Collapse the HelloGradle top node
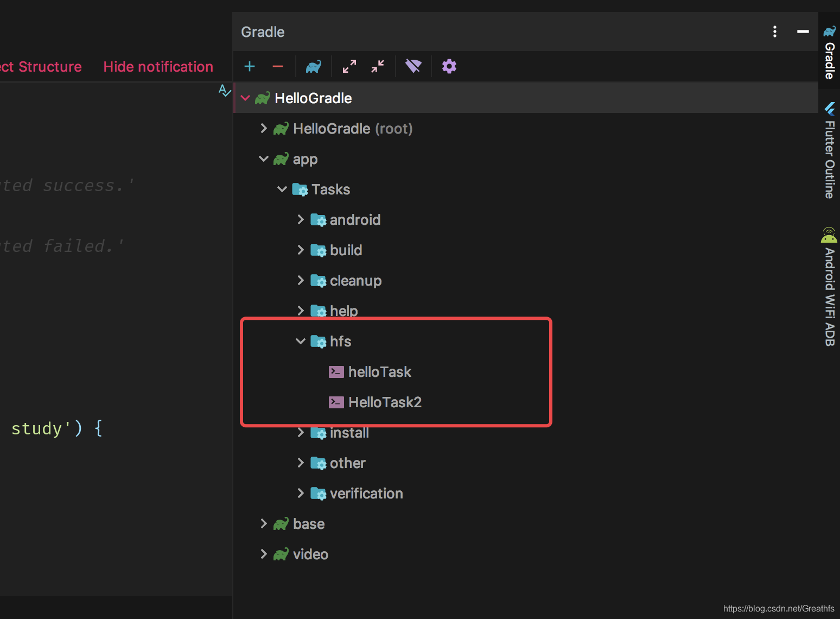The height and width of the screenshot is (619, 840). coord(245,98)
